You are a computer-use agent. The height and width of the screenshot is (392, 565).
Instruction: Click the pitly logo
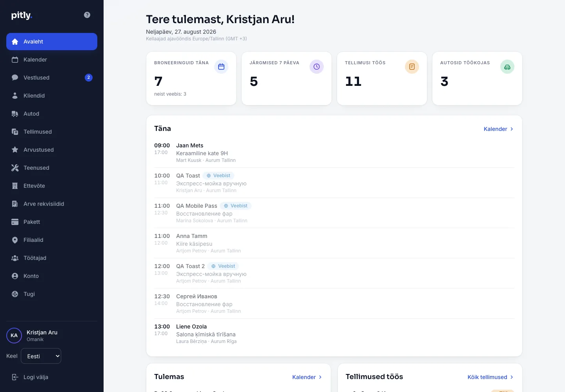(x=22, y=15)
